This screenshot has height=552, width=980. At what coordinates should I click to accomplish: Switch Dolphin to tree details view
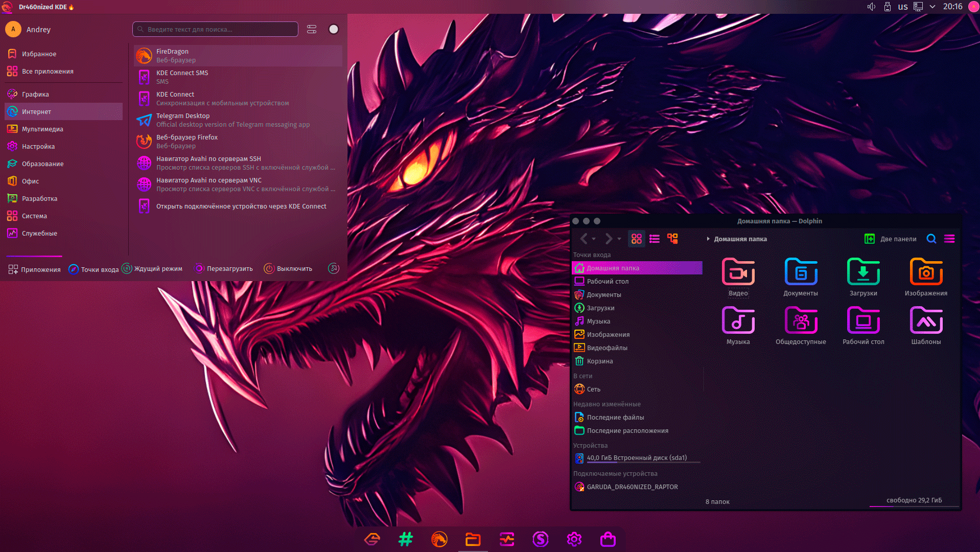(672, 239)
